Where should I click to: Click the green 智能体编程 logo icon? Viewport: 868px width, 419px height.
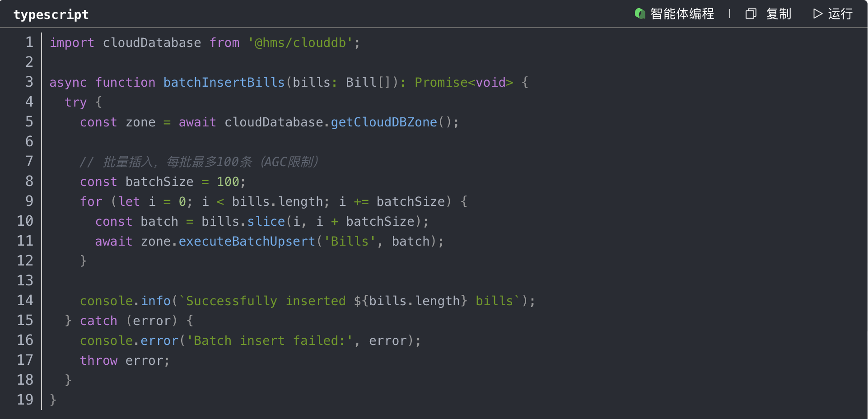(x=639, y=14)
